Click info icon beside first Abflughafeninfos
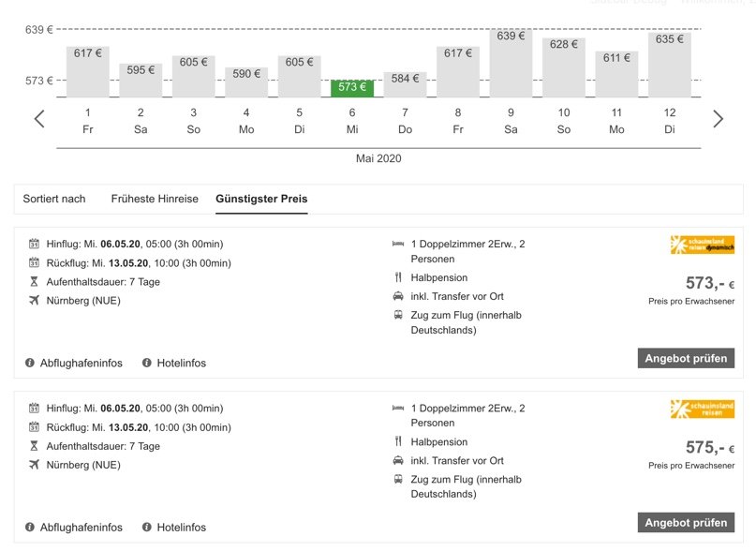Viewport: 756px width, 551px height. click(x=30, y=363)
